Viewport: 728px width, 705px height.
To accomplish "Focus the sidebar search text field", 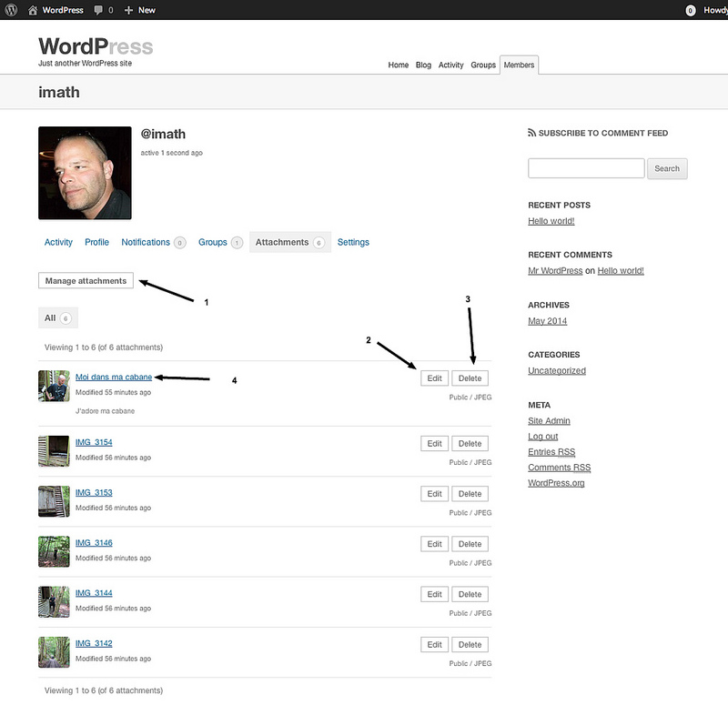I will [586, 168].
